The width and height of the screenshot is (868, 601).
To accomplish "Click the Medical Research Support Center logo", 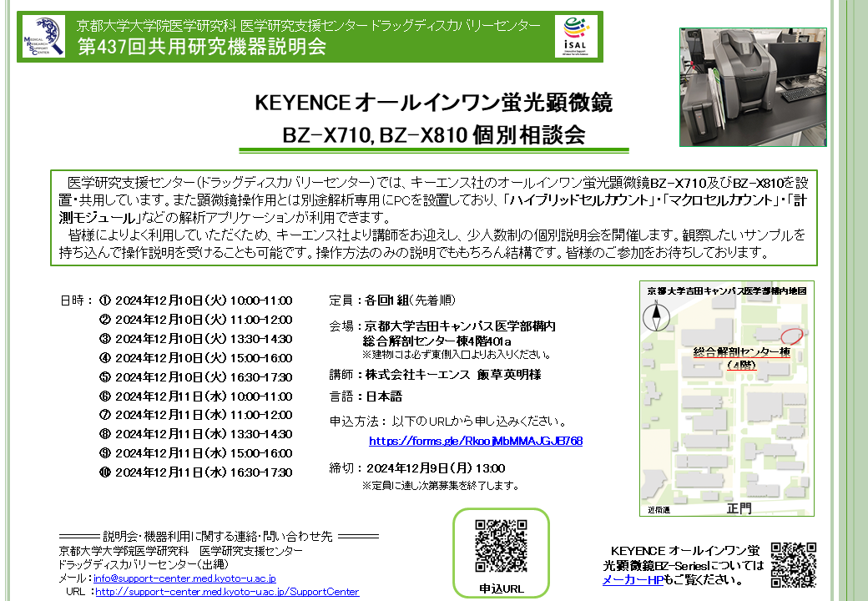I will tap(43, 37).
